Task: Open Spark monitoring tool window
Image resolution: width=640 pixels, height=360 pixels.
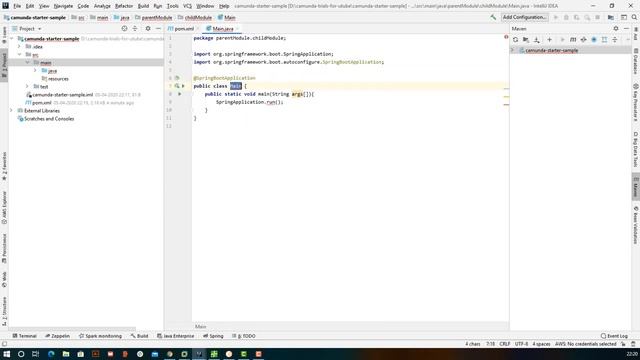Action: click(100, 336)
